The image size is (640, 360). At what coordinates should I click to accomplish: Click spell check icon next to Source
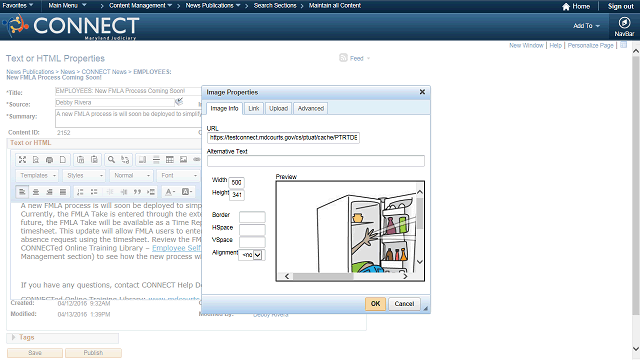[179, 101]
